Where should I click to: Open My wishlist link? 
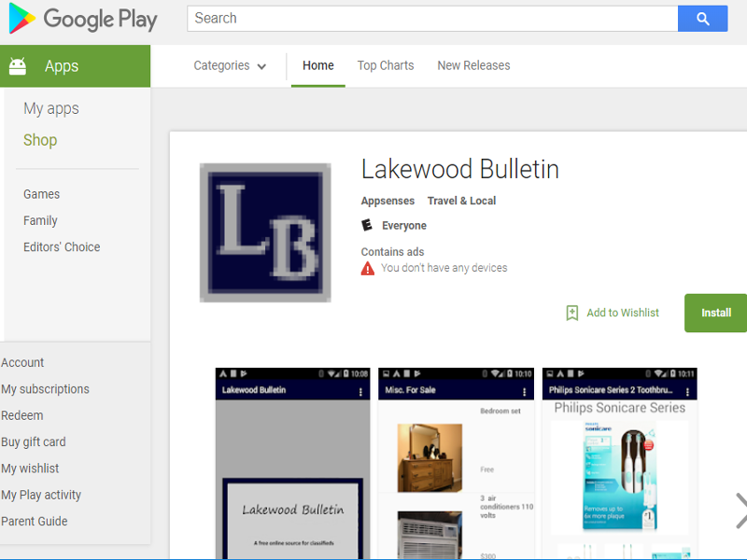(30, 469)
